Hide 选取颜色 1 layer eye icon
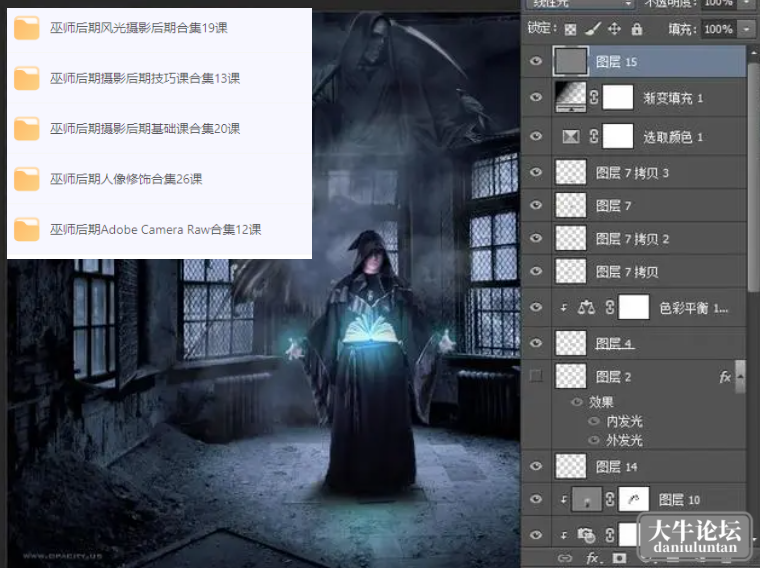This screenshot has width=760, height=568. [x=536, y=136]
